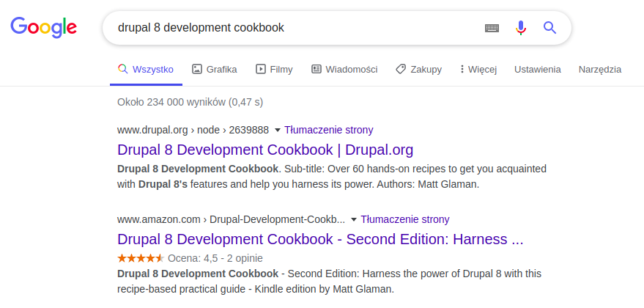
Task: Open the Więcej menu
Action: 478,70
